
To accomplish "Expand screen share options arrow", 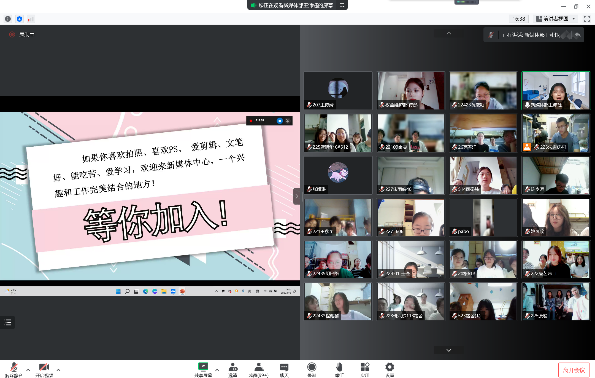I will [217, 370].
